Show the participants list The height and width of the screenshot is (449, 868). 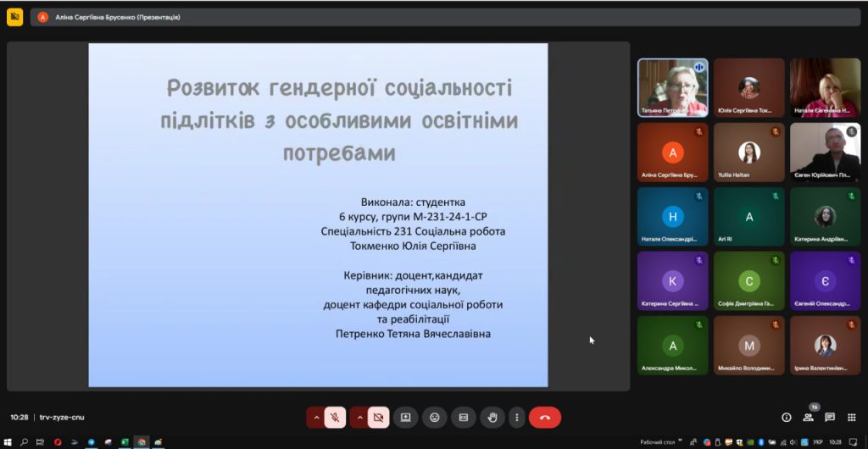pos(808,417)
